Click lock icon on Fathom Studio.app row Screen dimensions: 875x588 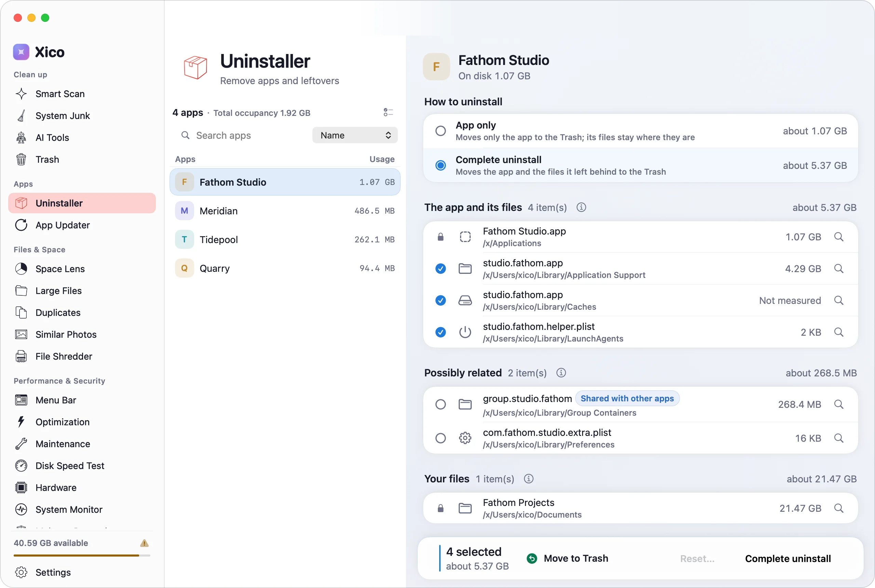(x=441, y=237)
